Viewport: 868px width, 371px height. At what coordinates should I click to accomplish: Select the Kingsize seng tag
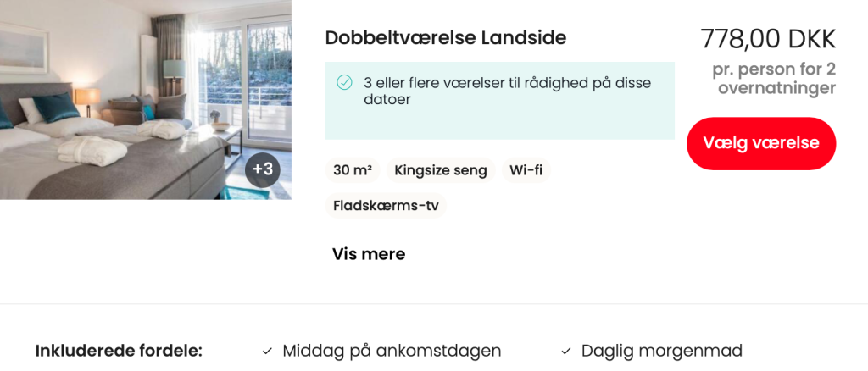(x=441, y=170)
